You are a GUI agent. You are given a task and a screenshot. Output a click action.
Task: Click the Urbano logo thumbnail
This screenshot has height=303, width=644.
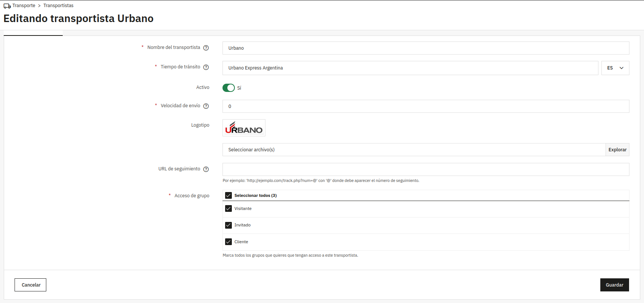tap(244, 128)
